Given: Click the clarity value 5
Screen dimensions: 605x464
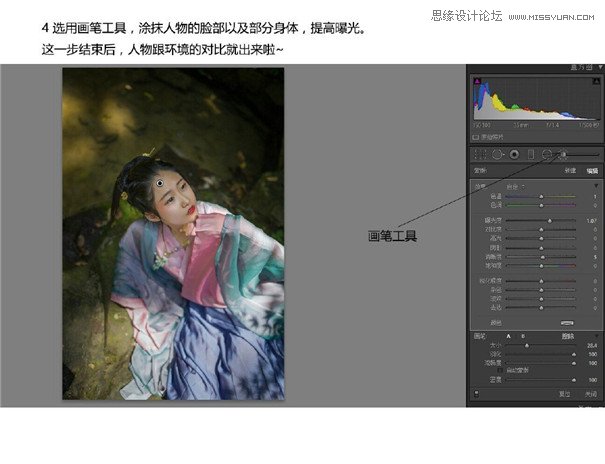Looking at the screenshot, I should pyautogui.click(x=595, y=257).
